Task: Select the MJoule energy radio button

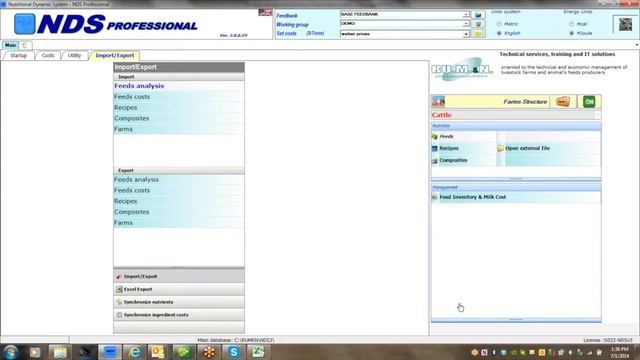Action: (x=571, y=33)
